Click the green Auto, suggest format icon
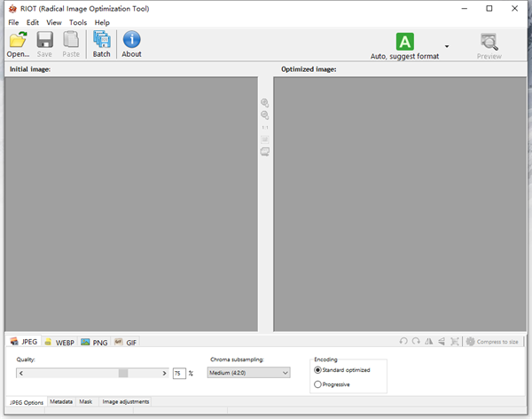 [405, 42]
